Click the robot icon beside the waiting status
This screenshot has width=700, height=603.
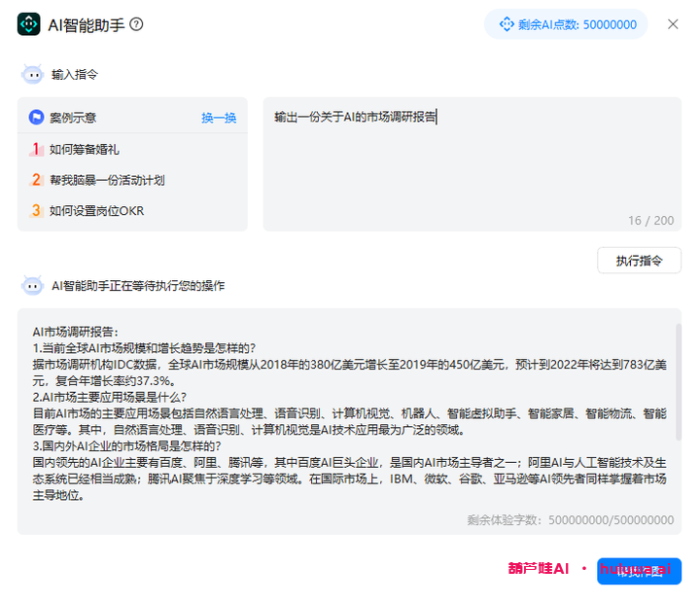click(33, 286)
